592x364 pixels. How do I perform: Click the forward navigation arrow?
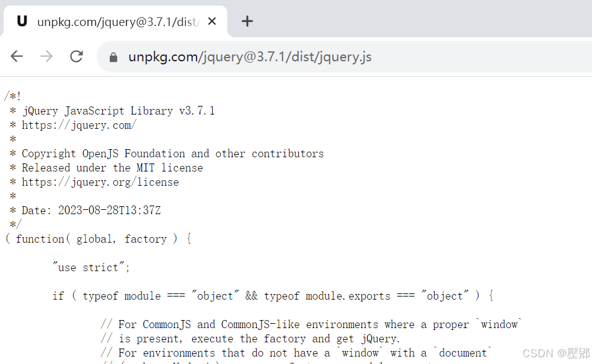[x=46, y=56]
